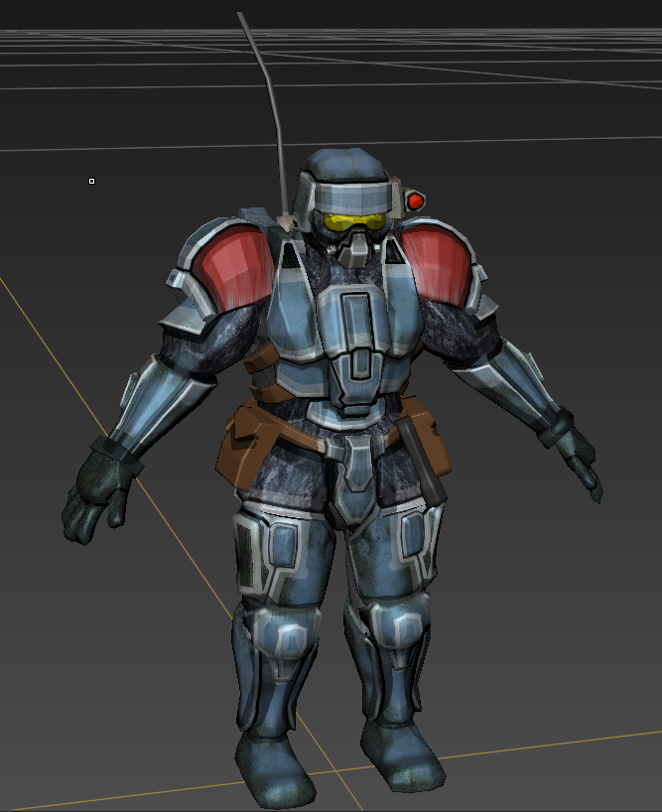Click the gas mask respirator below visor

pos(352,249)
